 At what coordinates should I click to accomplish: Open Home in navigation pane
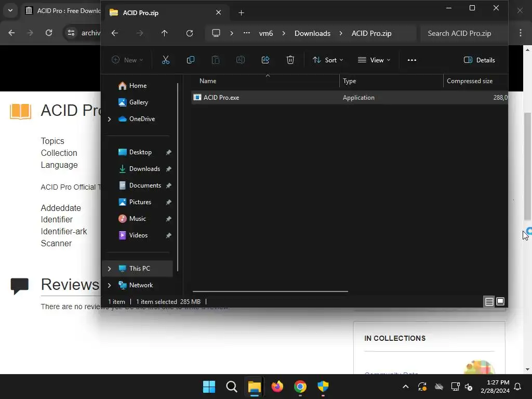click(137, 86)
